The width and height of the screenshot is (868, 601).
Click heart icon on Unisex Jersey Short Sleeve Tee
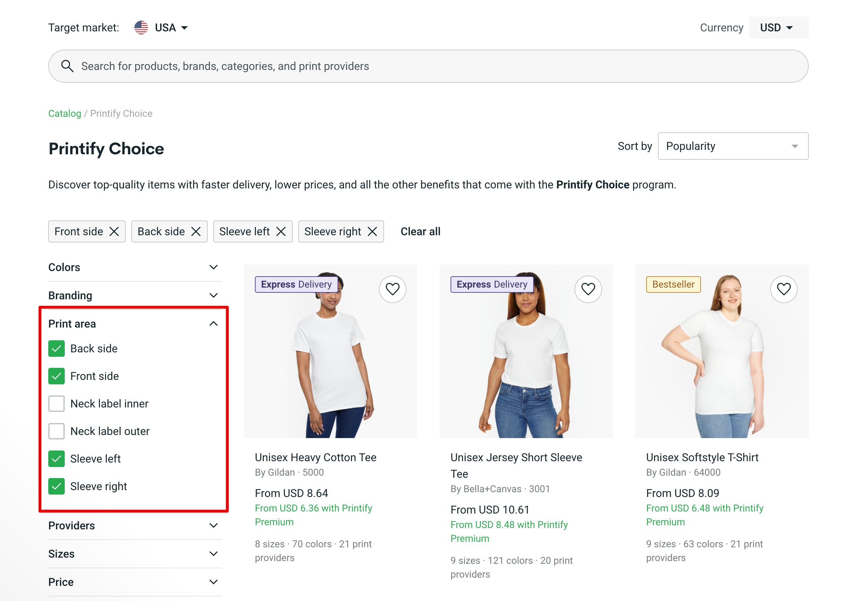(x=588, y=289)
